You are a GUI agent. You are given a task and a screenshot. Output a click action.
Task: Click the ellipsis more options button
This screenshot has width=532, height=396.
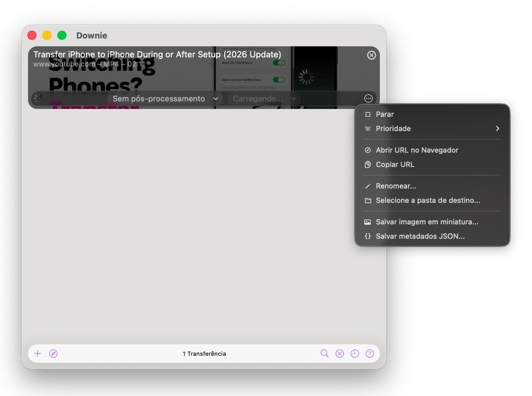click(x=368, y=99)
